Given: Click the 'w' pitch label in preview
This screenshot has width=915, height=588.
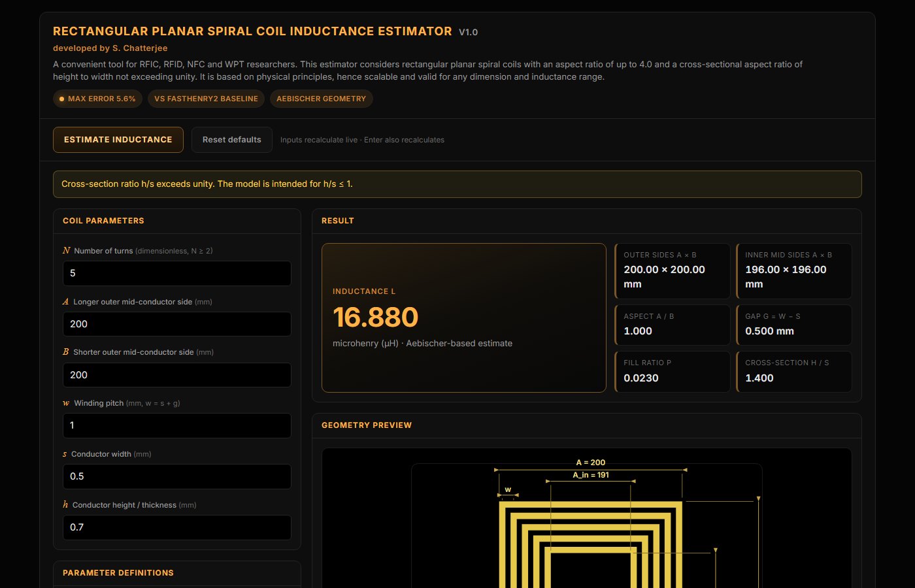Looking at the screenshot, I should tap(508, 489).
